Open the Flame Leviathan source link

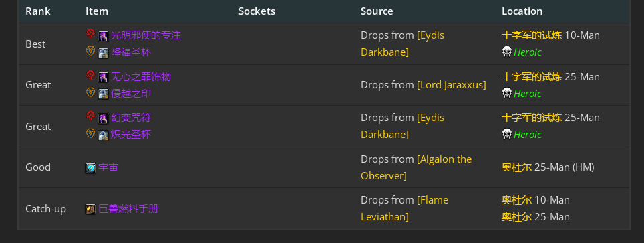(x=405, y=208)
